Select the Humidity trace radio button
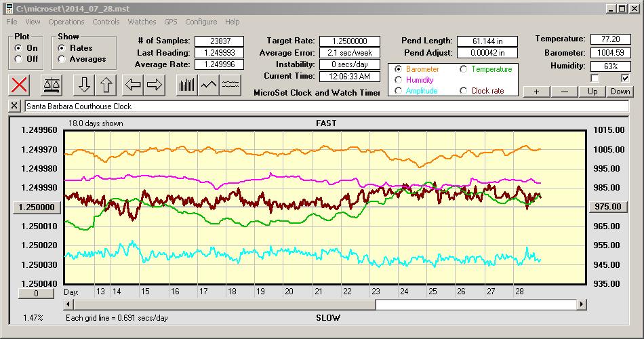Screen dimensions: 644x339 click(x=398, y=80)
